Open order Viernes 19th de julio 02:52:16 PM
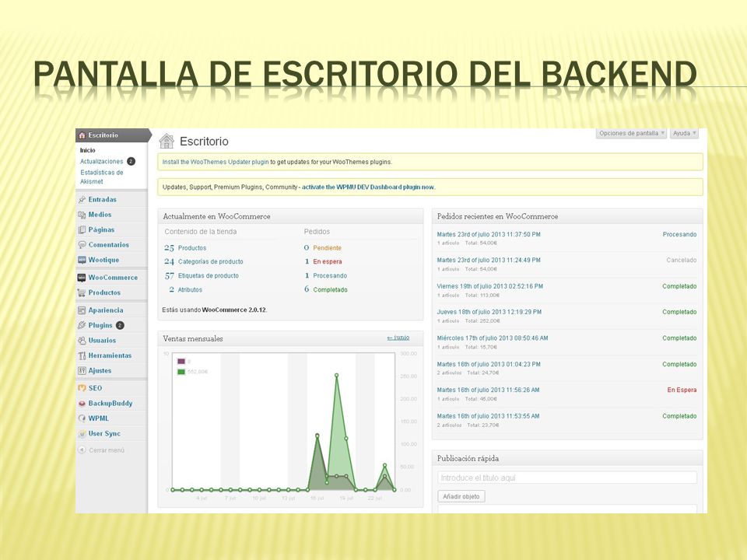747x560 pixels. click(489, 286)
